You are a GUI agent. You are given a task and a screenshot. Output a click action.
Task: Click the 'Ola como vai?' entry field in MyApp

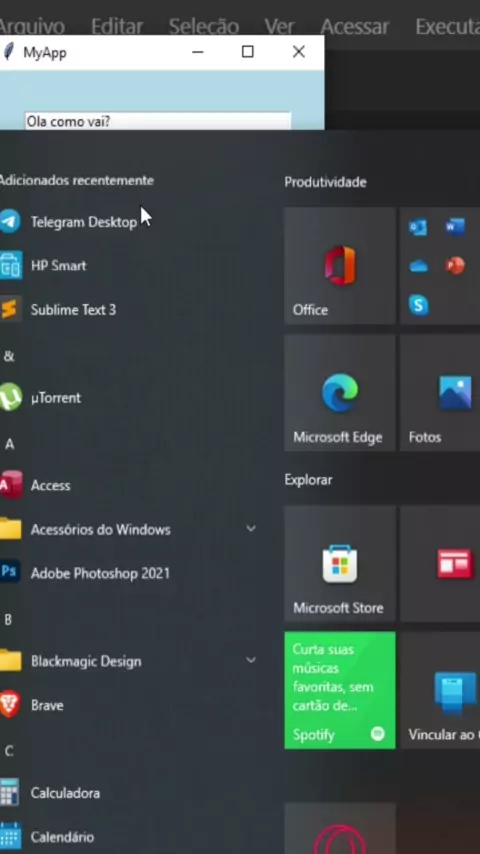pos(157,121)
